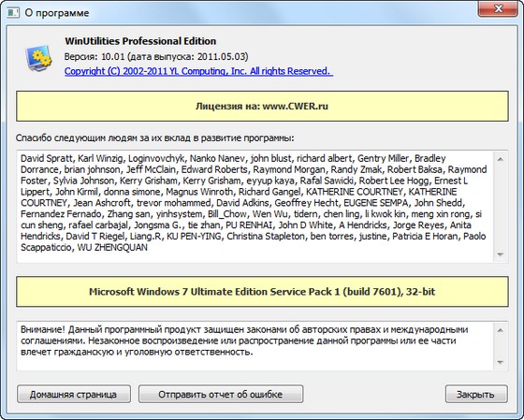Click the contributors list scroll down arrow

(500, 254)
